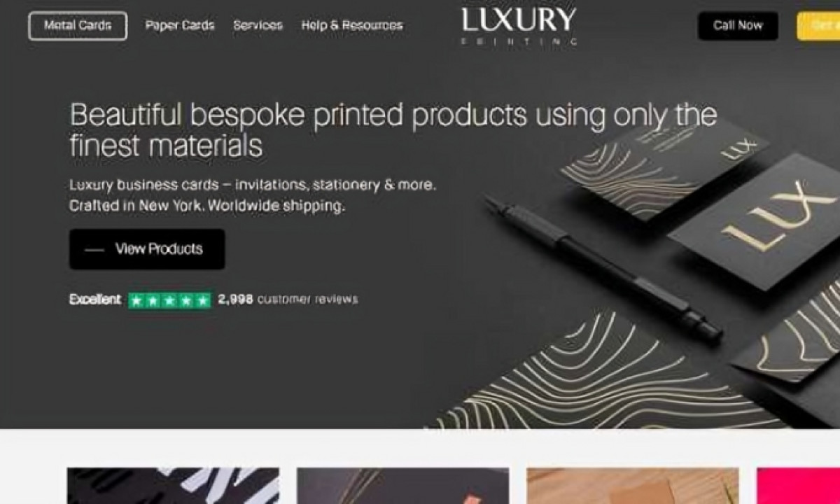Click the Luxury Printing logo
840x504 pixels.
tap(519, 26)
